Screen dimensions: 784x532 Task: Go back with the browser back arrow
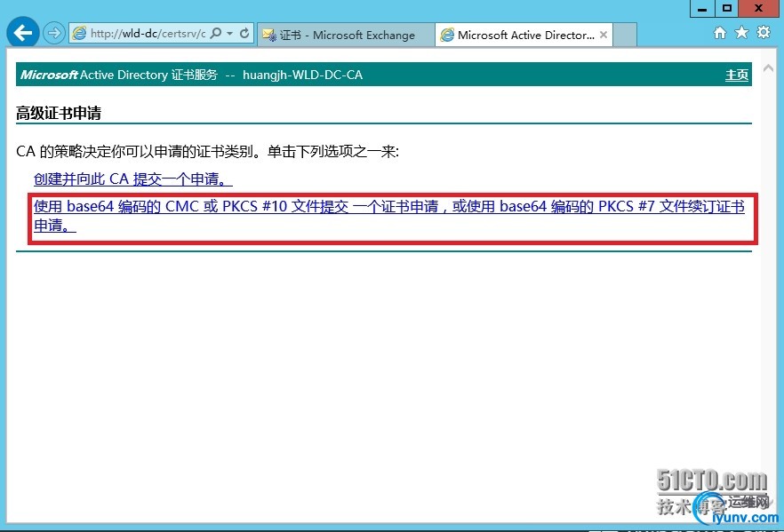click(23, 33)
